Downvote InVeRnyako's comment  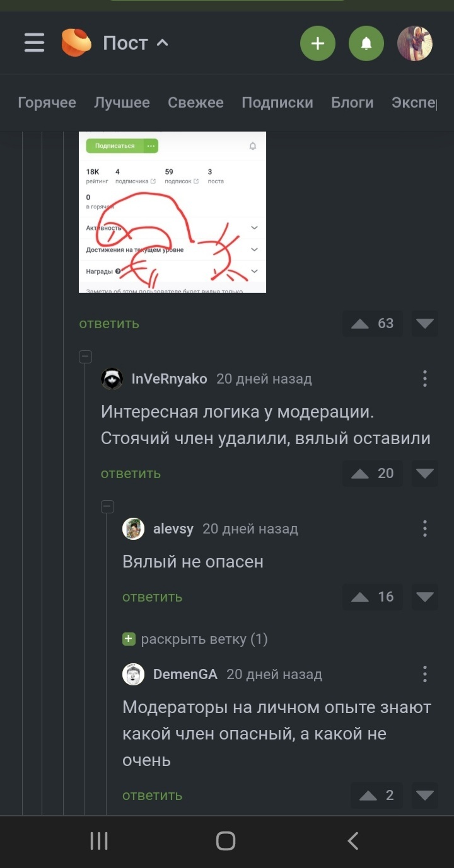[425, 474]
